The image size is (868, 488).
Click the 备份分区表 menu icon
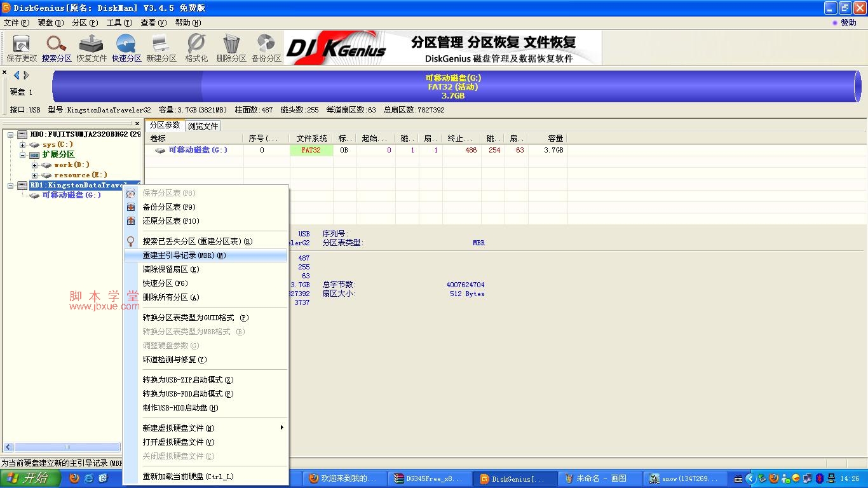coord(131,207)
